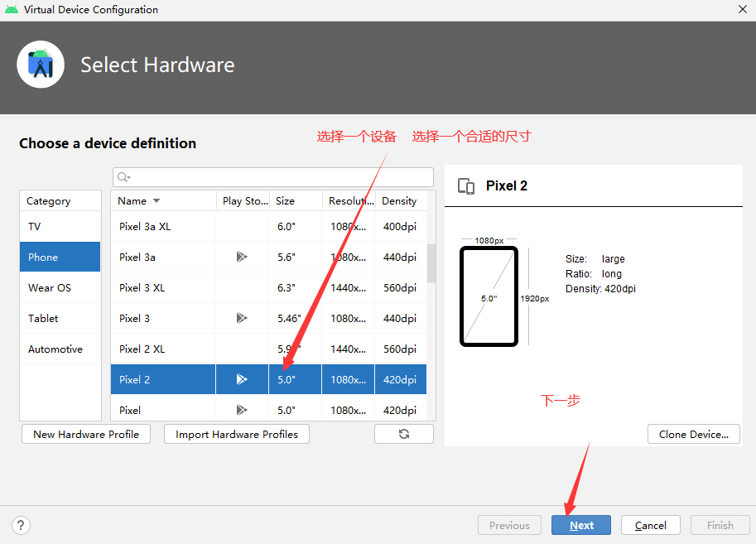Click the refresh device list icon button
756x544 pixels.
[x=404, y=434]
